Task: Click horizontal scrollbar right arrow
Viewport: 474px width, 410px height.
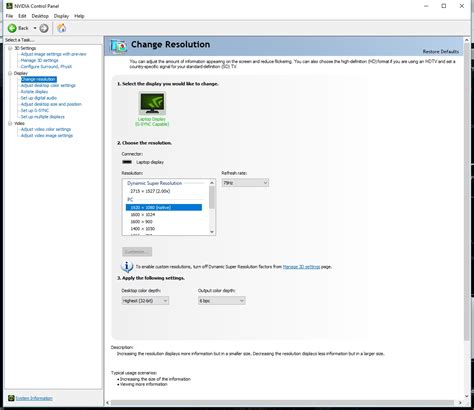Action: (x=460, y=403)
